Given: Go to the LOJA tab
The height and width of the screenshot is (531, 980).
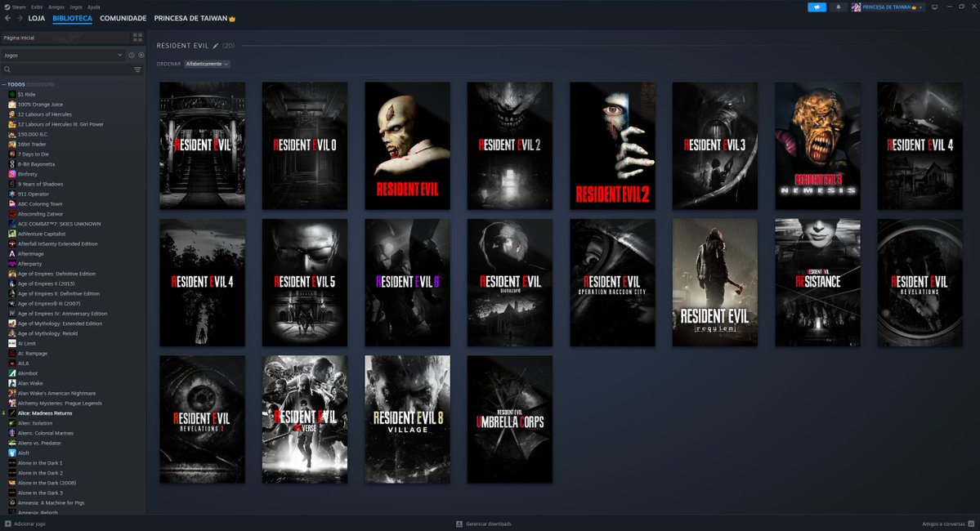Looking at the screenshot, I should coord(37,18).
